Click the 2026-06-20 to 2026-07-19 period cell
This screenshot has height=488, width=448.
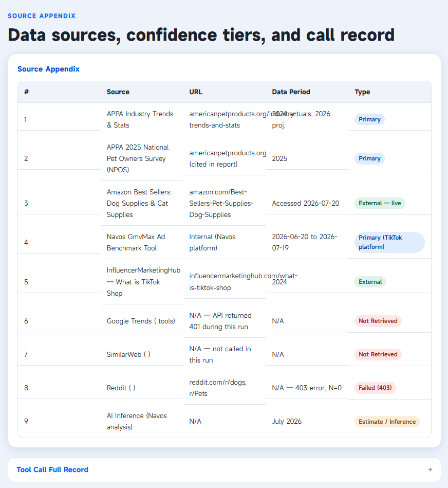(305, 242)
